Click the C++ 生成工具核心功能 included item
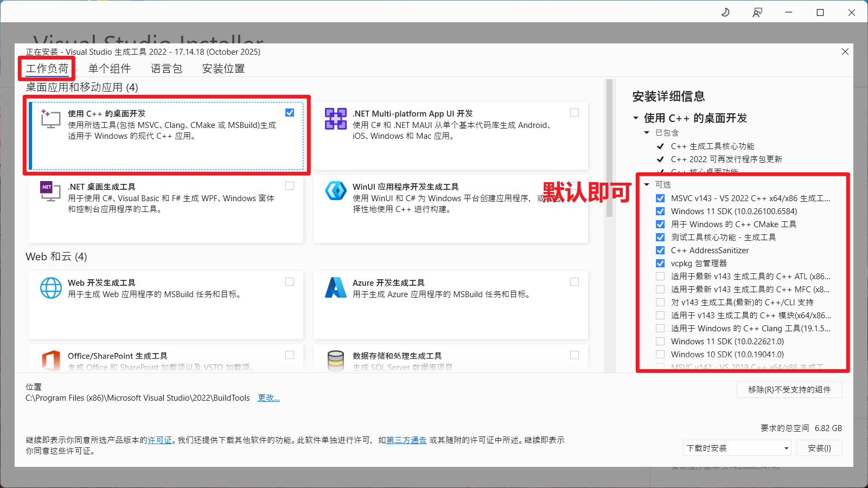Viewport: 868px width, 488px height. 712,146
